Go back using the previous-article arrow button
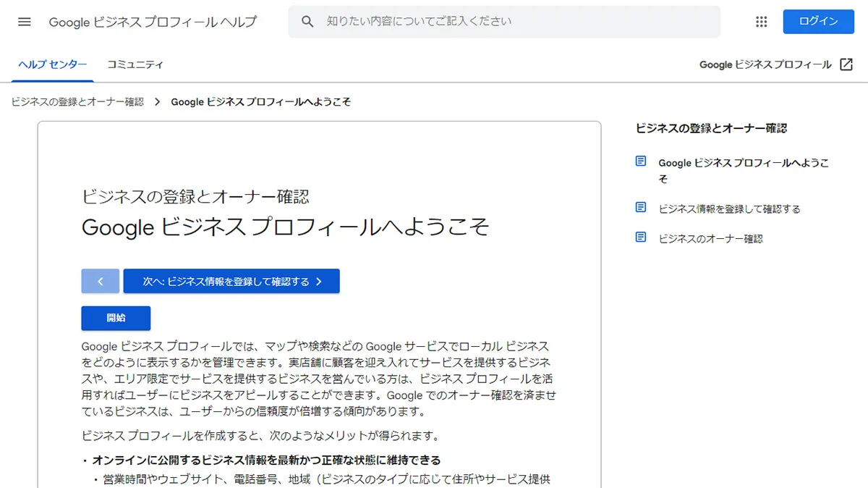This screenshot has width=868, height=488. click(x=100, y=281)
